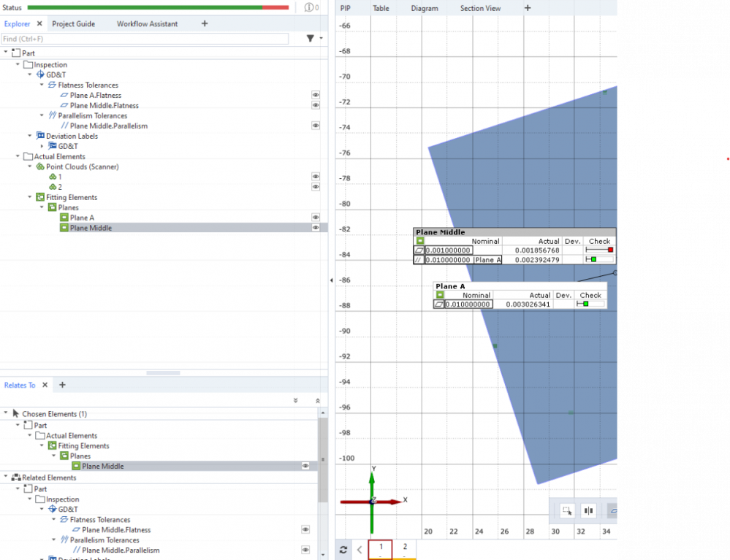Click the Find (Ctrl+F) search field
Image resolution: width=730 pixels, height=560 pixels.
point(145,39)
